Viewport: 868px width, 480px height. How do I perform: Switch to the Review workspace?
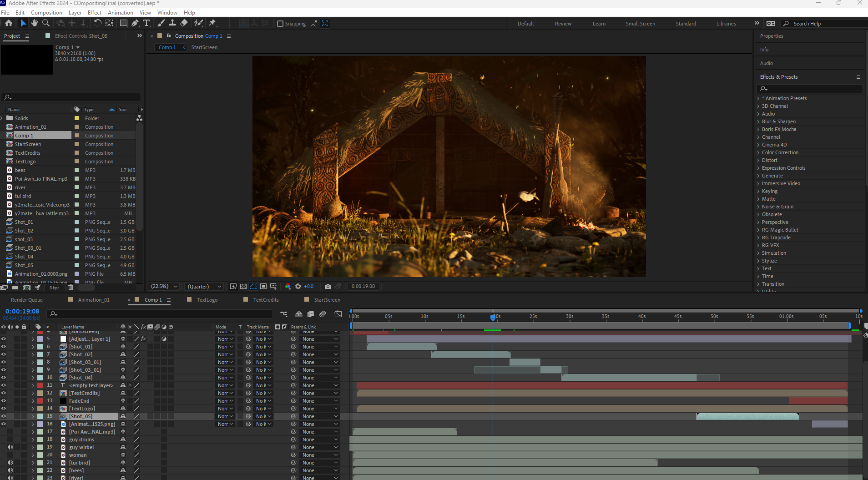point(563,24)
